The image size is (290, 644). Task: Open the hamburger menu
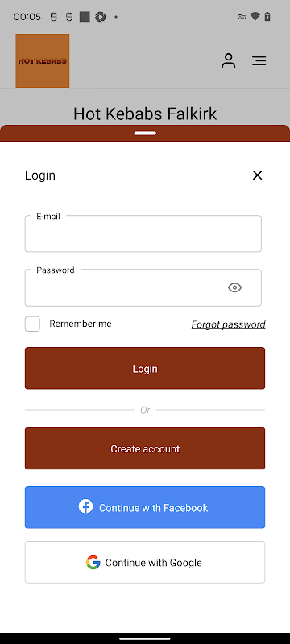(x=259, y=61)
